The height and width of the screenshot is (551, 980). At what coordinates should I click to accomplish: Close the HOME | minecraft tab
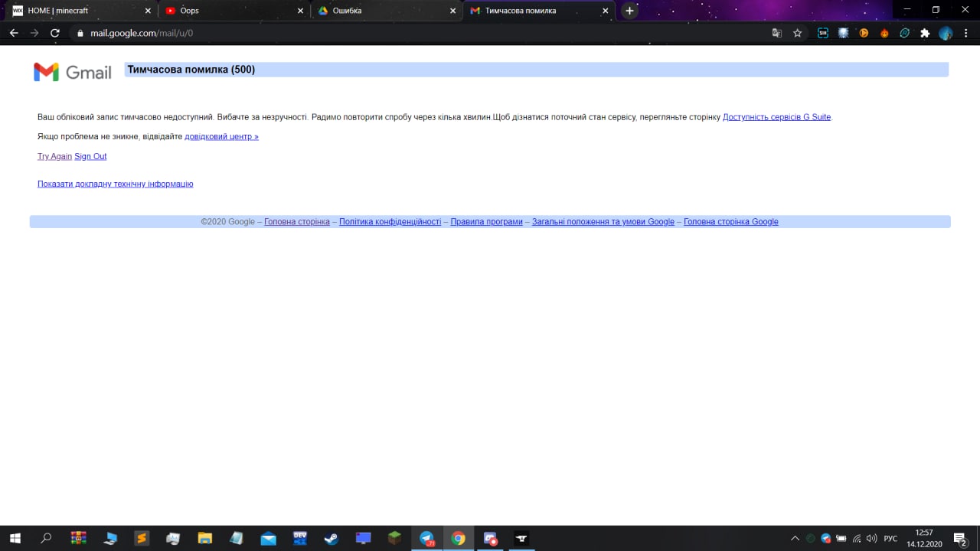149,11
